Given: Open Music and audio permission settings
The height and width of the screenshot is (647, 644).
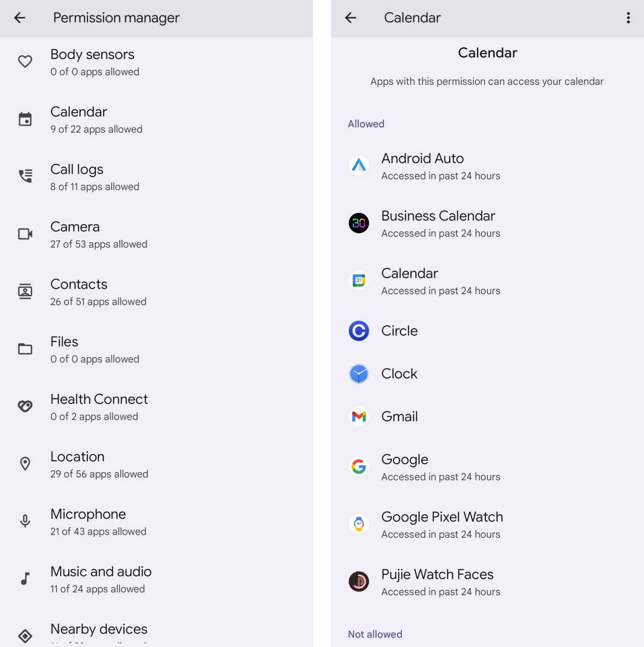Looking at the screenshot, I should [x=101, y=579].
